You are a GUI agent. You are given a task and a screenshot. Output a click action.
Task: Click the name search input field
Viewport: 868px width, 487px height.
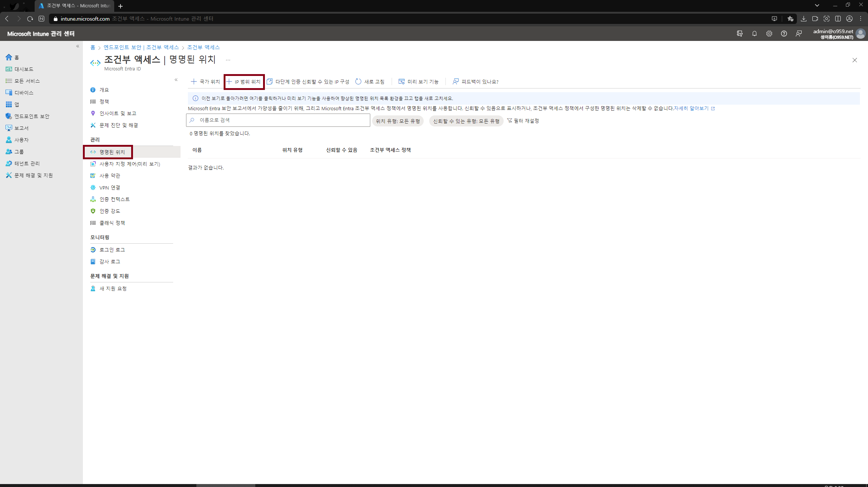[x=278, y=120]
